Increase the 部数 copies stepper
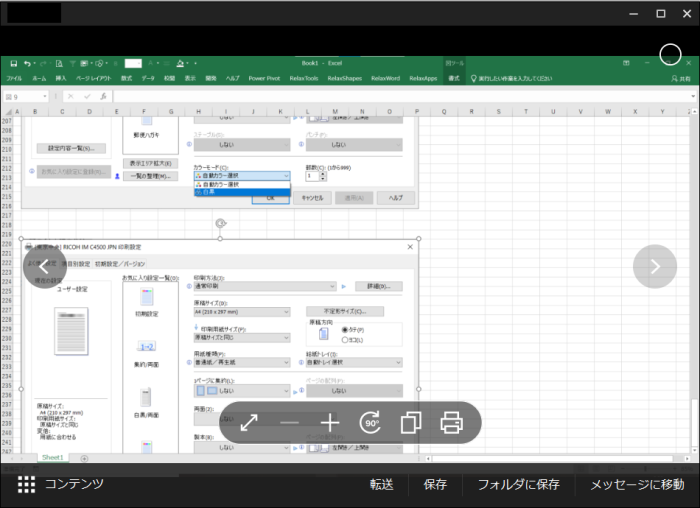The height and width of the screenshot is (508, 700). tap(323, 174)
